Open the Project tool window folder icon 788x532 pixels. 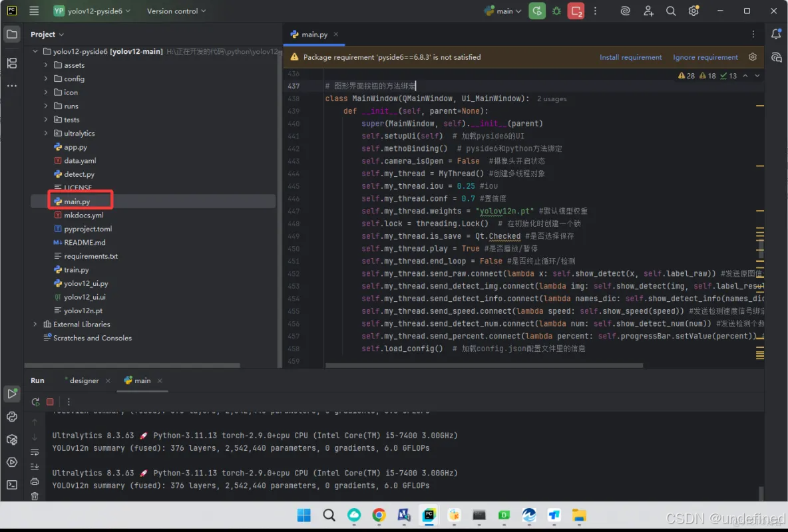[x=11, y=34]
